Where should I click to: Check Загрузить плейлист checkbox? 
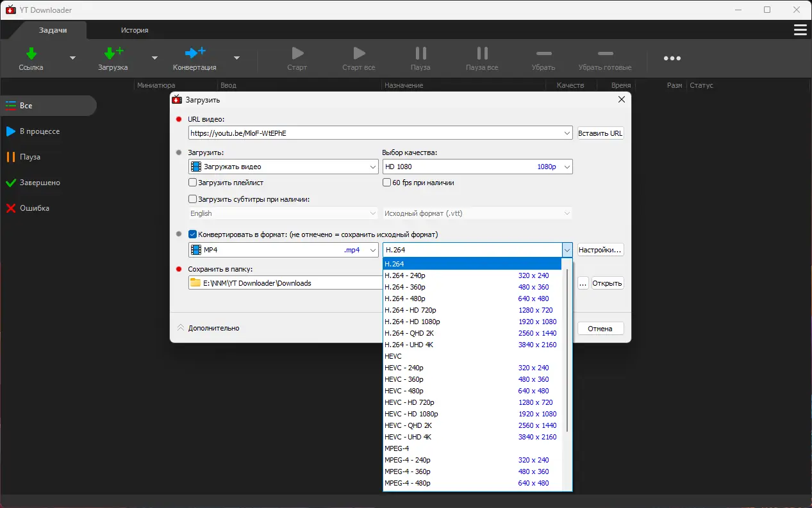pyautogui.click(x=192, y=183)
